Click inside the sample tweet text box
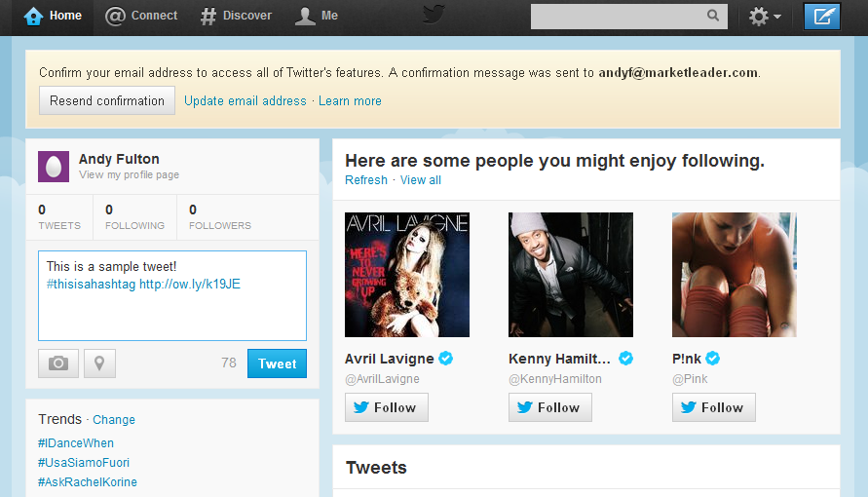Image resolution: width=868 pixels, height=497 pixels. 172,295
